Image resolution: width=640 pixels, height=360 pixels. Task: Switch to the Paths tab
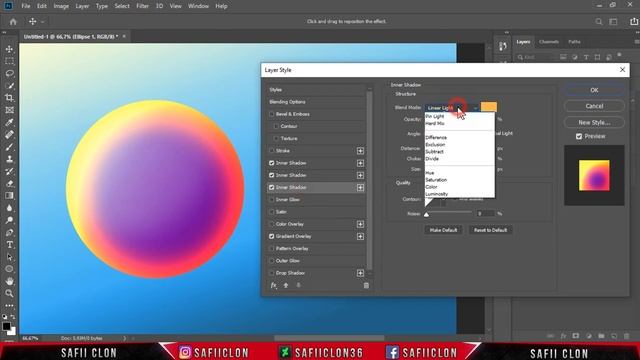pos(574,42)
